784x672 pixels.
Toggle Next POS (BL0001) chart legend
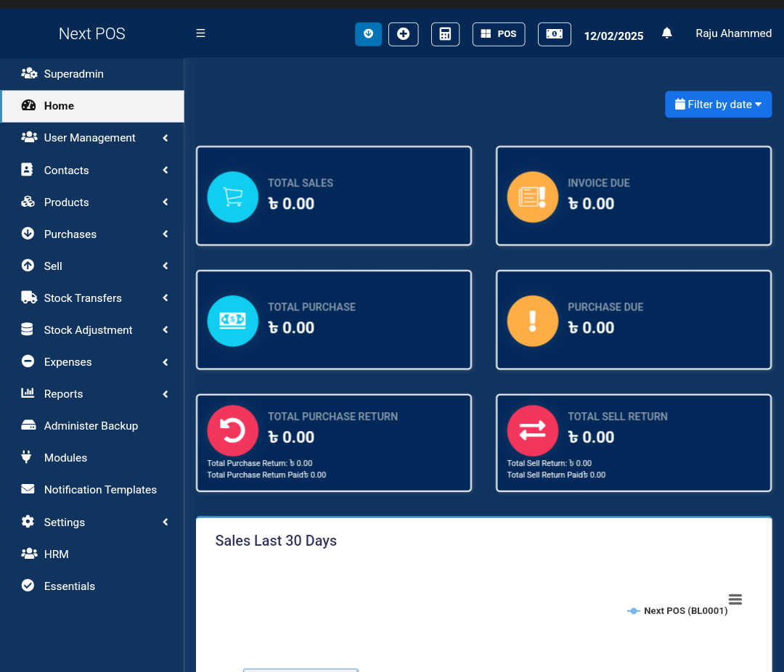click(x=677, y=611)
